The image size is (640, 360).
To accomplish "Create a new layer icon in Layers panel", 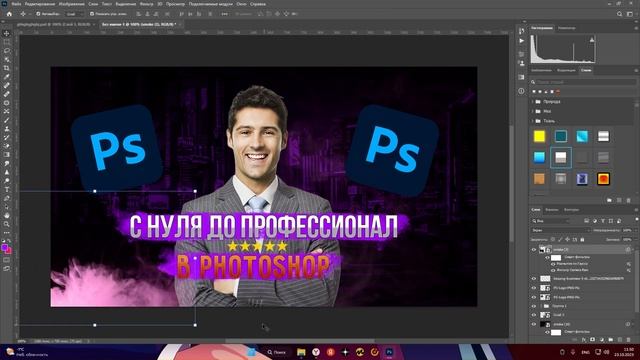I will 620,340.
